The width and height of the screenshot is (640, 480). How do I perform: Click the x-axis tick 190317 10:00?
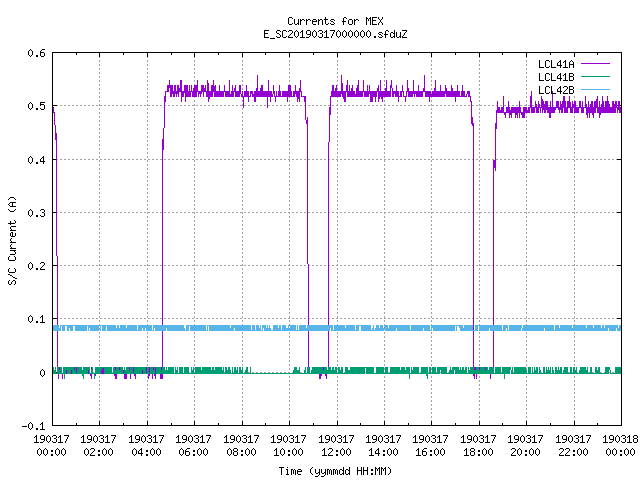pyautogui.click(x=289, y=445)
